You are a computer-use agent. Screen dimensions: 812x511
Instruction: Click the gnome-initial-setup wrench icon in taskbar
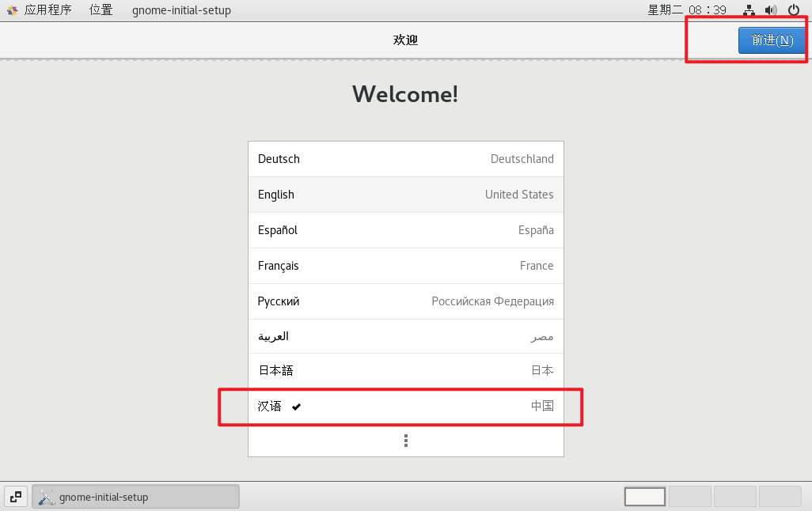pyautogui.click(x=46, y=496)
